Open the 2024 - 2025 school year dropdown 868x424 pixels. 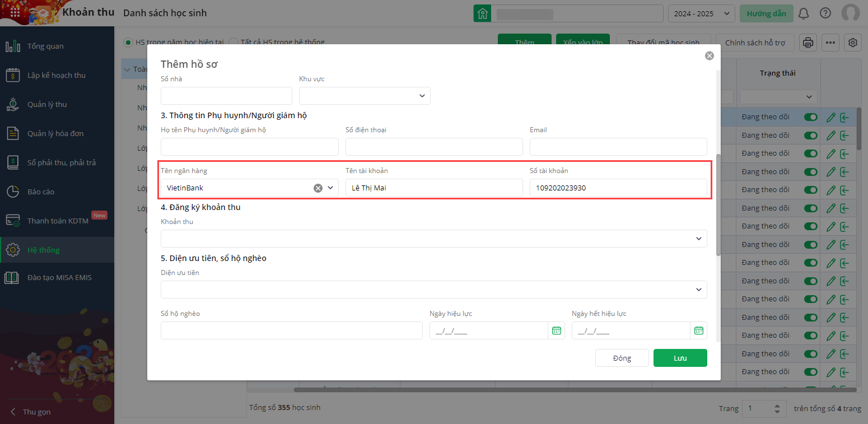[x=701, y=13]
